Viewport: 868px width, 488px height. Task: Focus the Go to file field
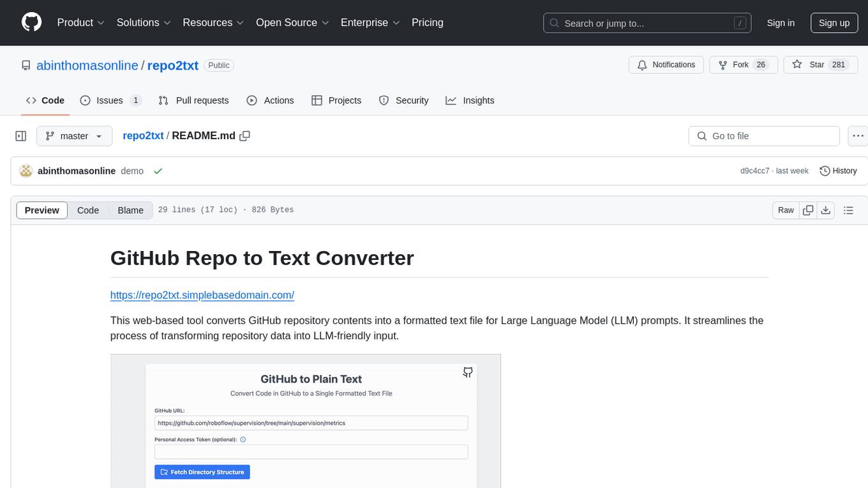click(764, 136)
